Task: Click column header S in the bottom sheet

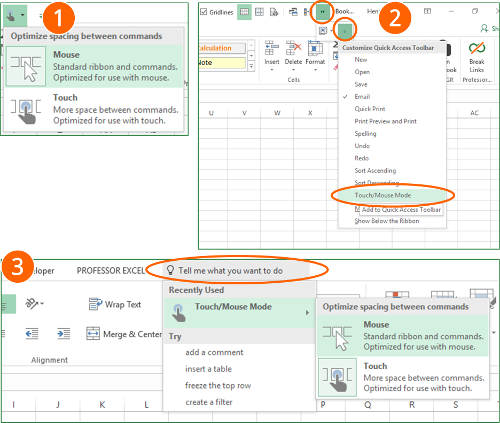Action: coord(456,405)
